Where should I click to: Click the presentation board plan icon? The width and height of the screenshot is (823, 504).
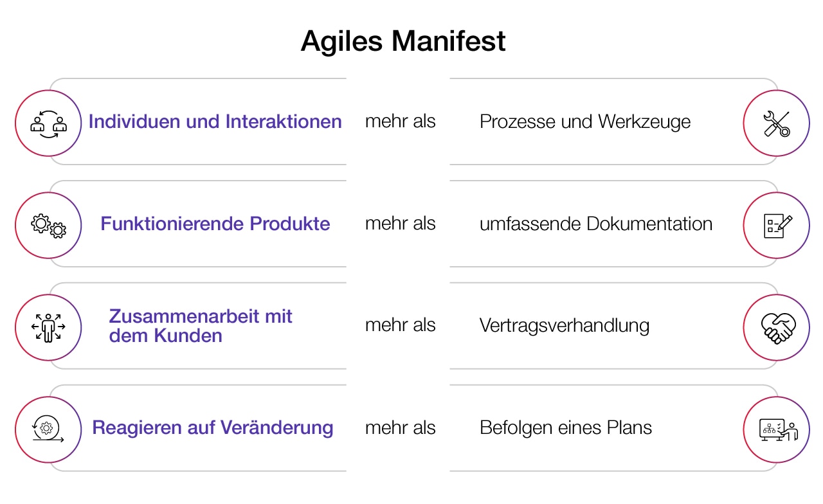[x=776, y=429]
